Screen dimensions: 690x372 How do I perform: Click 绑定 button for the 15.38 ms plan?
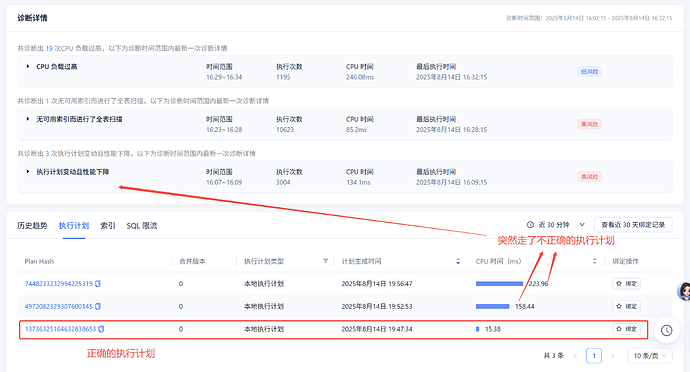627,329
